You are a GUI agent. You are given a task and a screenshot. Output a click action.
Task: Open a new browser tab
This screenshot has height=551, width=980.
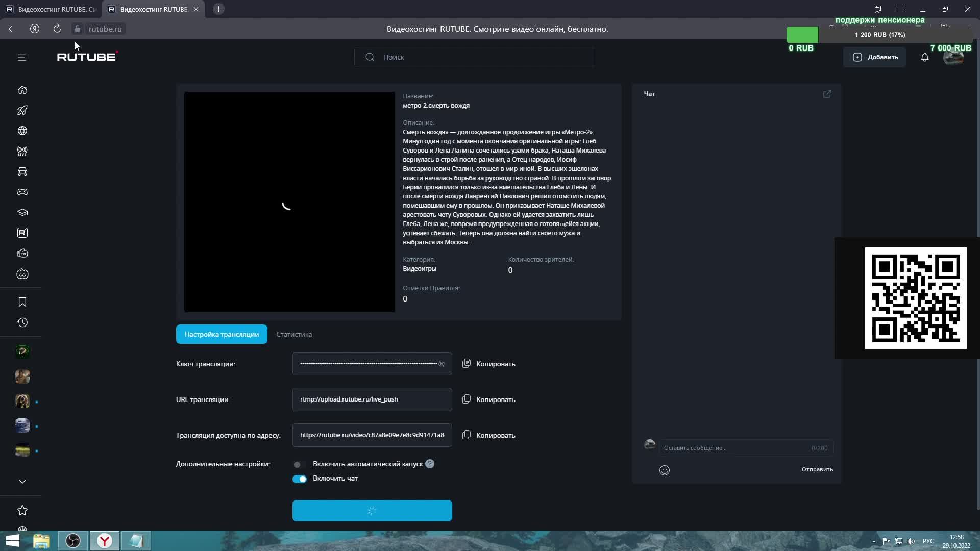218,9
